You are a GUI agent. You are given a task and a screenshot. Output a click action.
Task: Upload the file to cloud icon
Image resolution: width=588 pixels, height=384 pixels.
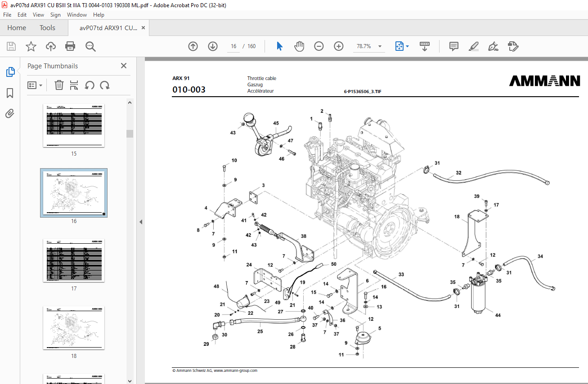51,46
